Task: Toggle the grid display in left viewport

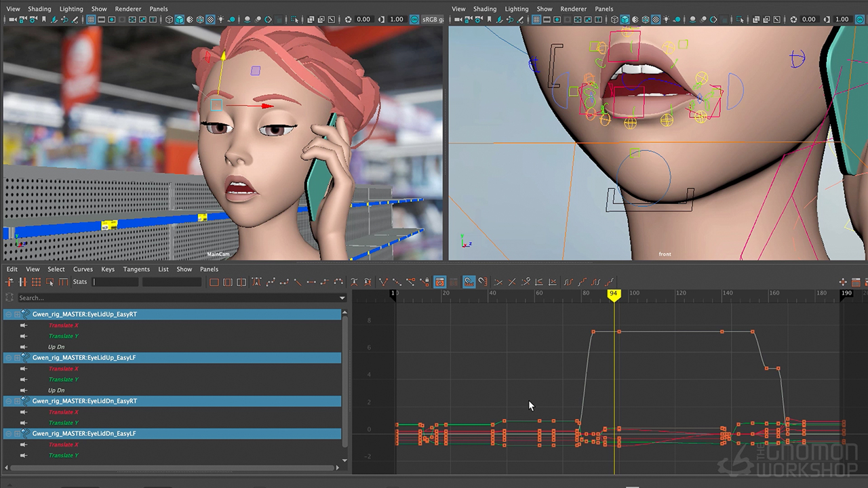Action: (91, 20)
